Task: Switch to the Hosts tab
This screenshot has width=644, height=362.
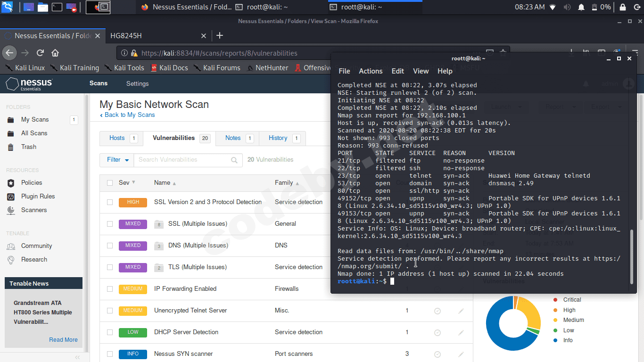Action: tap(117, 138)
